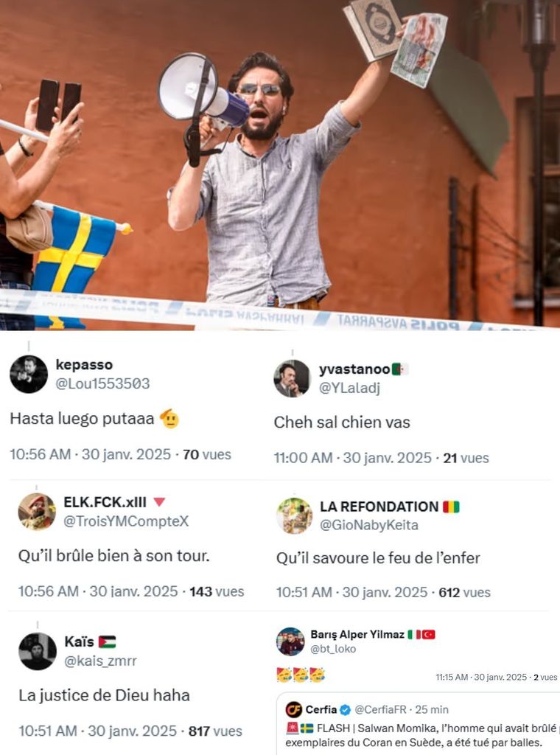
Task: Open the @GioNabyKeita handle link
Action: click(x=369, y=525)
